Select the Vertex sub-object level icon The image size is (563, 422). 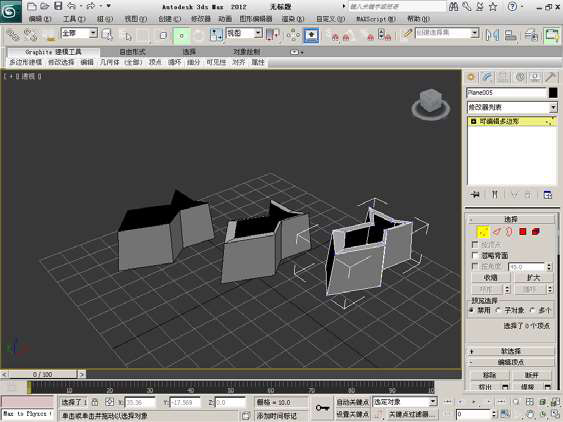click(483, 232)
